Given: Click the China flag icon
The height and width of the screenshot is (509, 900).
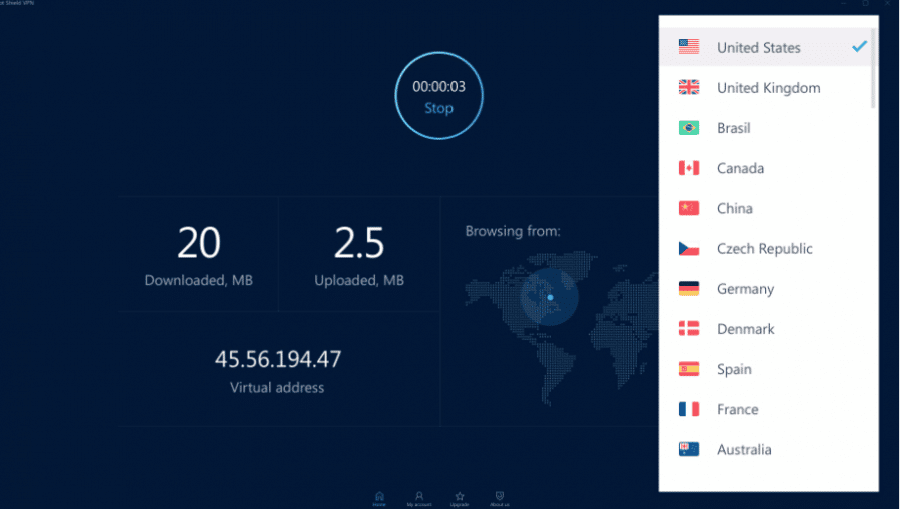Looking at the screenshot, I should tap(689, 208).
